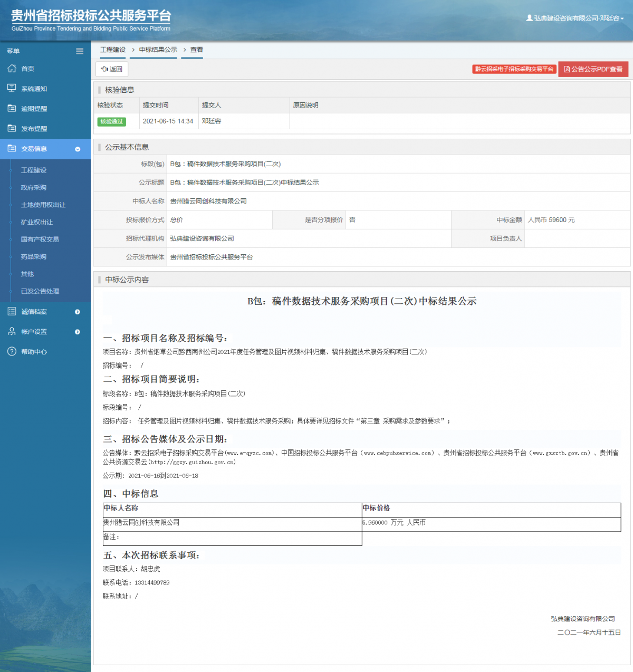Open 黔云招采电子招标采购交易平台 button
This screenshot has width=633, height=672.
click(x=514, y=69)
